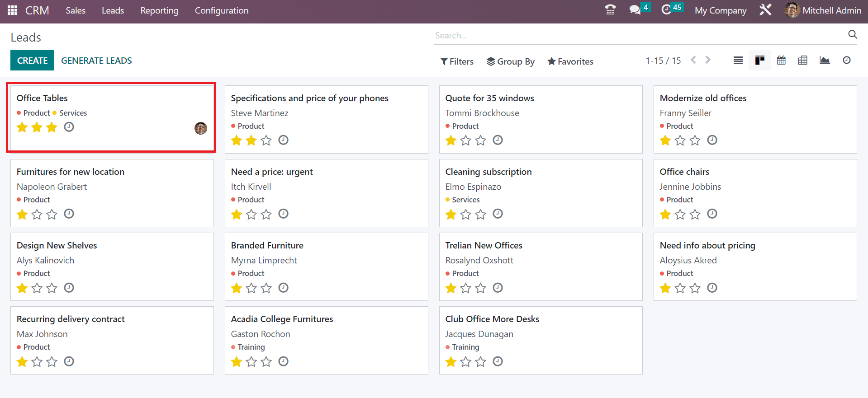Open the Favorites dropdown
This screenshot has height=398, width=868.
(x=570, y=61)
